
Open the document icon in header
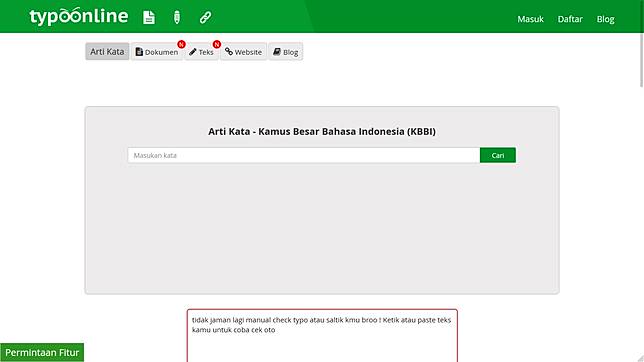149,17
